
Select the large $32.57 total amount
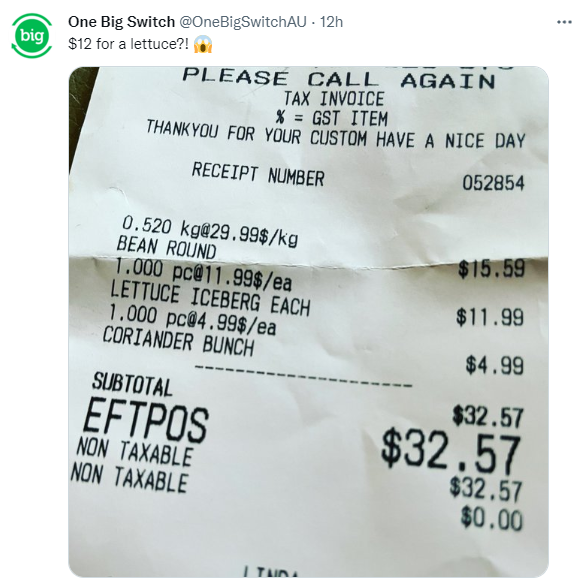tap(451, 453)
